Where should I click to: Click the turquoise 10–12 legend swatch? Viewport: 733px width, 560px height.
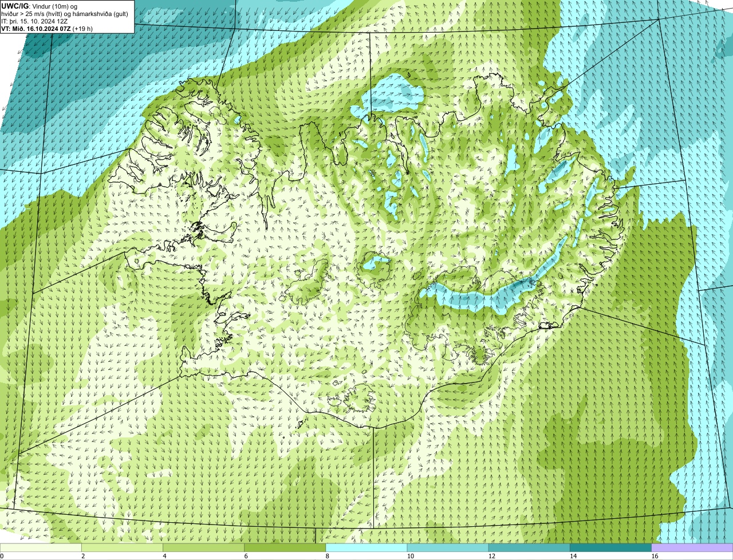(x=448, y=548)
